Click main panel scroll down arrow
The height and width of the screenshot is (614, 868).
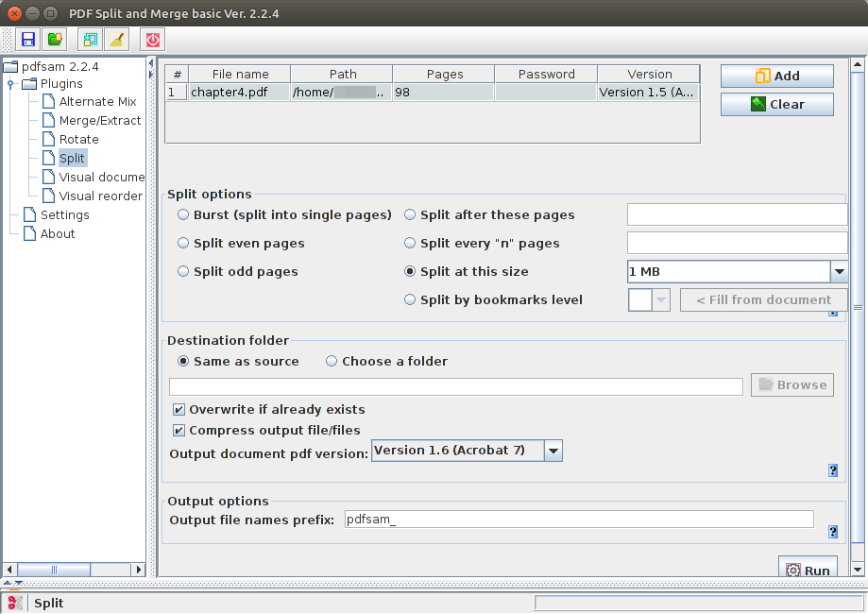[858, 570]
